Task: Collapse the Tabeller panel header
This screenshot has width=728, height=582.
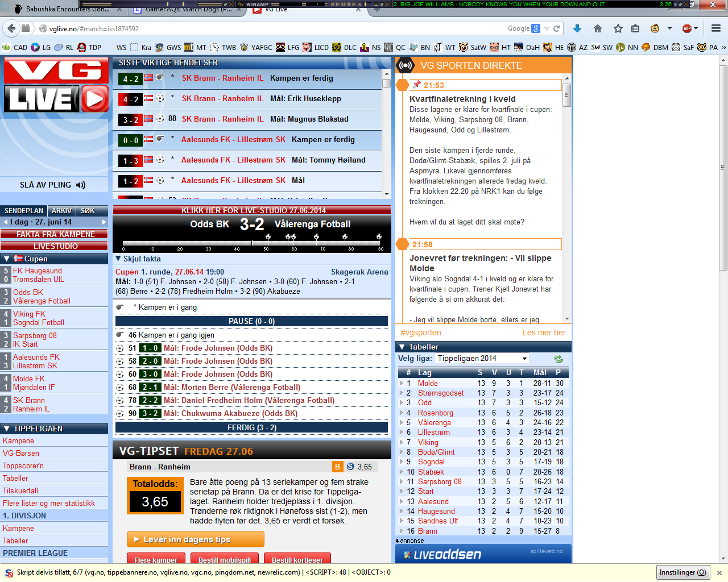Action: pos(402,347)
